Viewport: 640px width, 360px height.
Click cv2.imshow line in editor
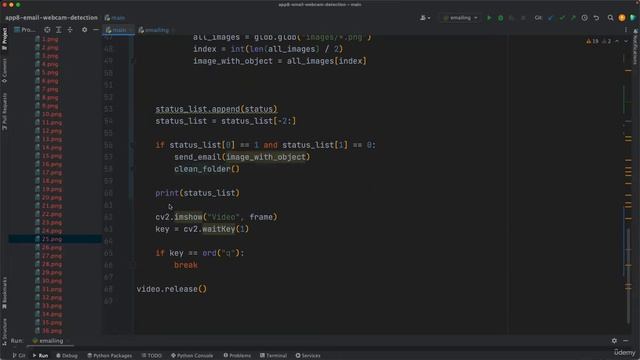click(x=216, y=217)
